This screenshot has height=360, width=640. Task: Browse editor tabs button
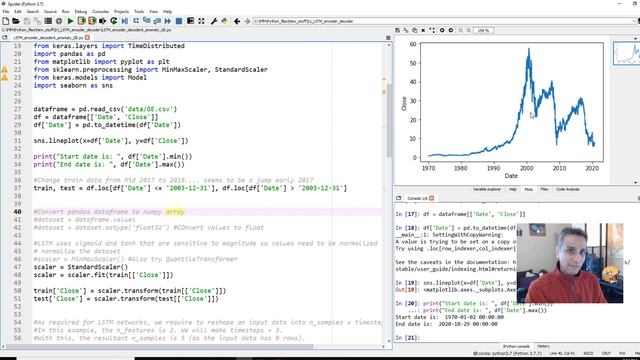(x=4, y=38)
